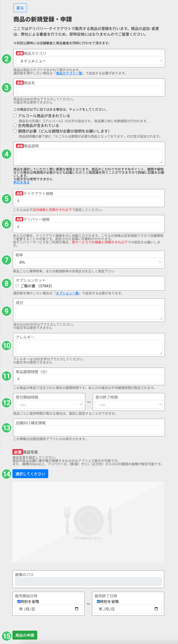Screen dimensions: 178x644
Task: Open the 商品カテゴリ一覧 link
Action: click(69, 73)
